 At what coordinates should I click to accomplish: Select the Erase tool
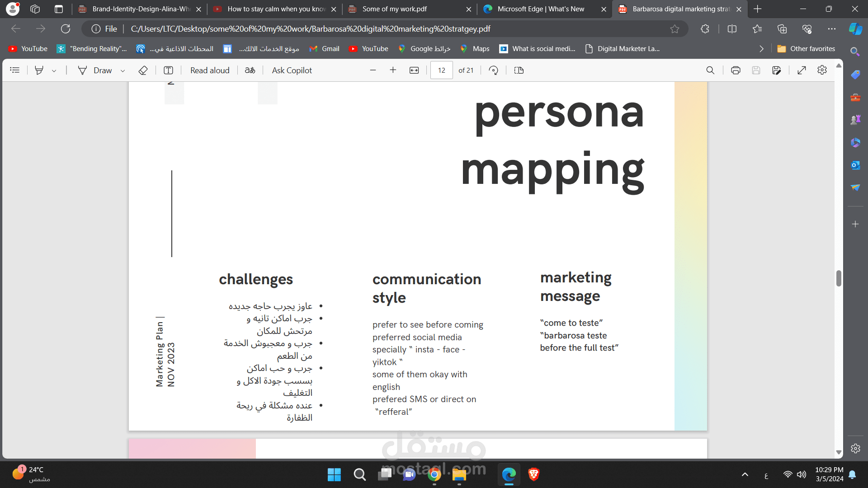pos(143,70)
